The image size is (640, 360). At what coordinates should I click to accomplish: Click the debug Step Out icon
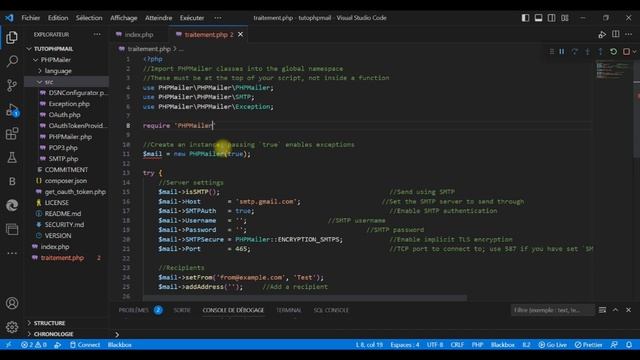click(x=600, y=52)
